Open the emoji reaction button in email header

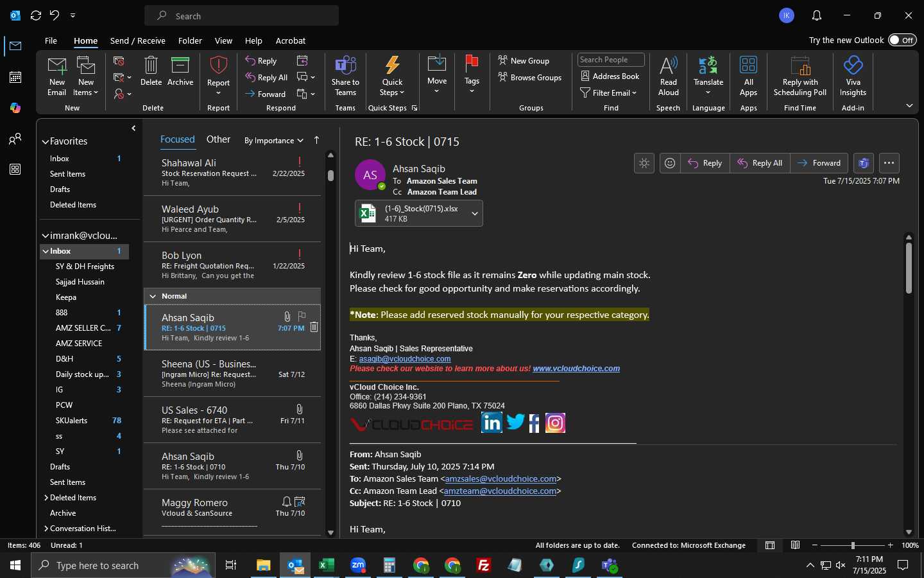pos(670,163)
